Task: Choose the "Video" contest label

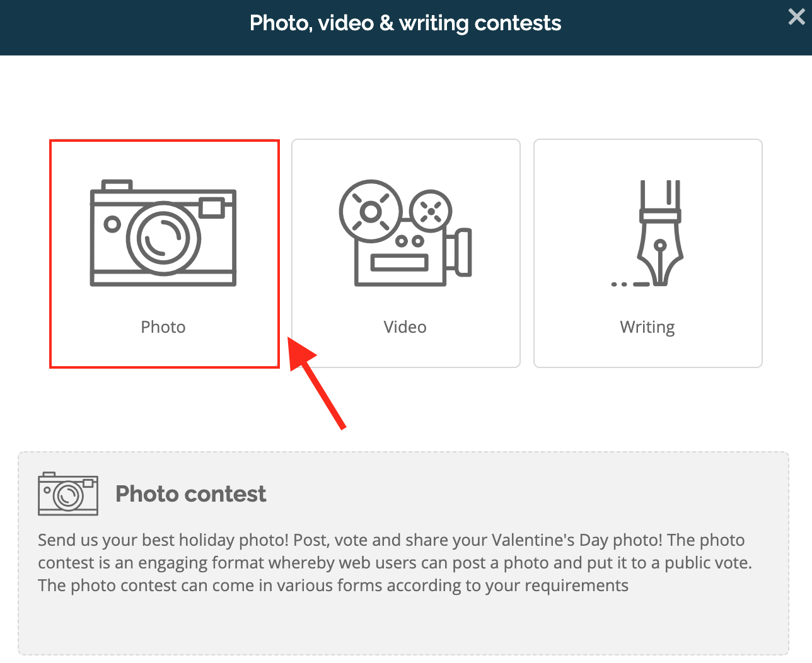Action: pos(405,327)
